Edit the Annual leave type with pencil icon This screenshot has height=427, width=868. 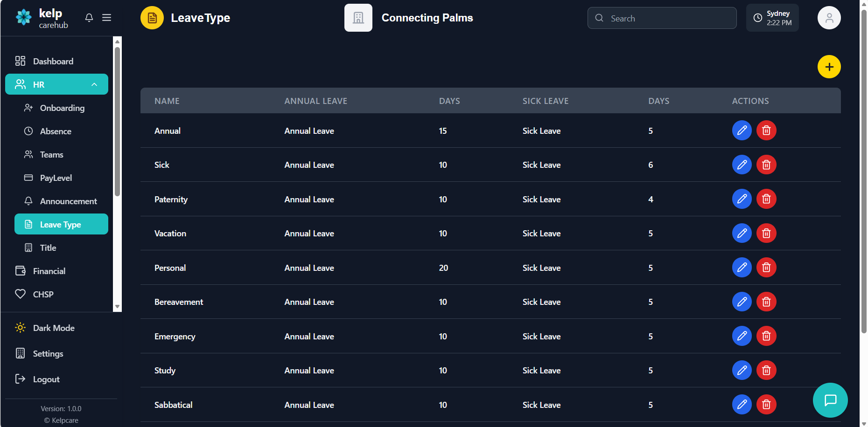pos(742,131)
